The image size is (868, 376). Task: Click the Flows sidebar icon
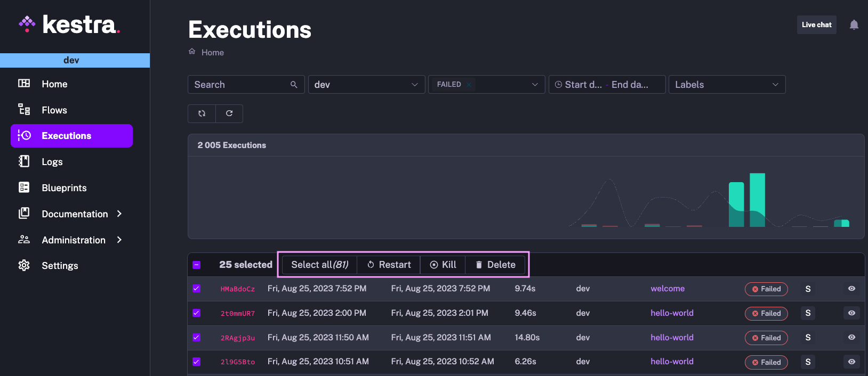pos(24,109)
